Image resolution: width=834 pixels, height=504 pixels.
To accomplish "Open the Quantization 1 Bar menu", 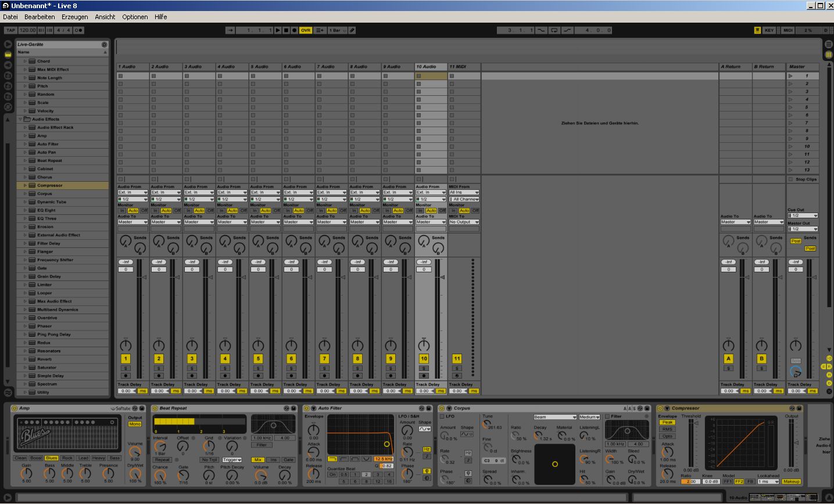I will pyautogui.click(x=337, y=30).
